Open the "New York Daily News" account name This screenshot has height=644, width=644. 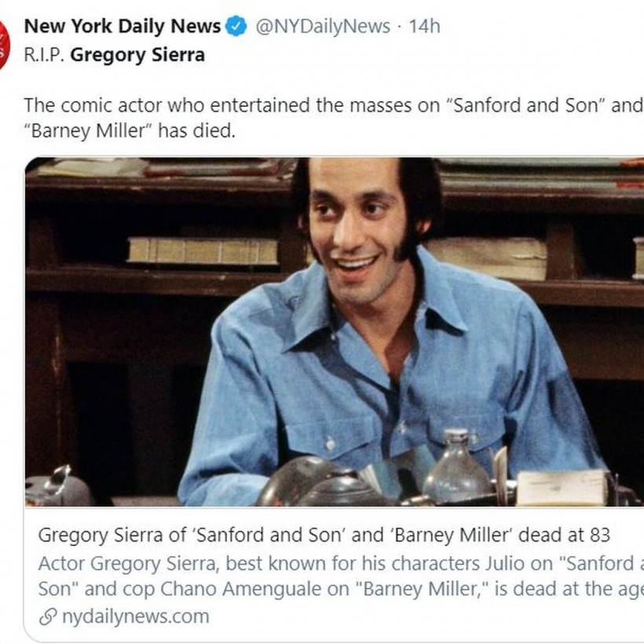(123, 27)
